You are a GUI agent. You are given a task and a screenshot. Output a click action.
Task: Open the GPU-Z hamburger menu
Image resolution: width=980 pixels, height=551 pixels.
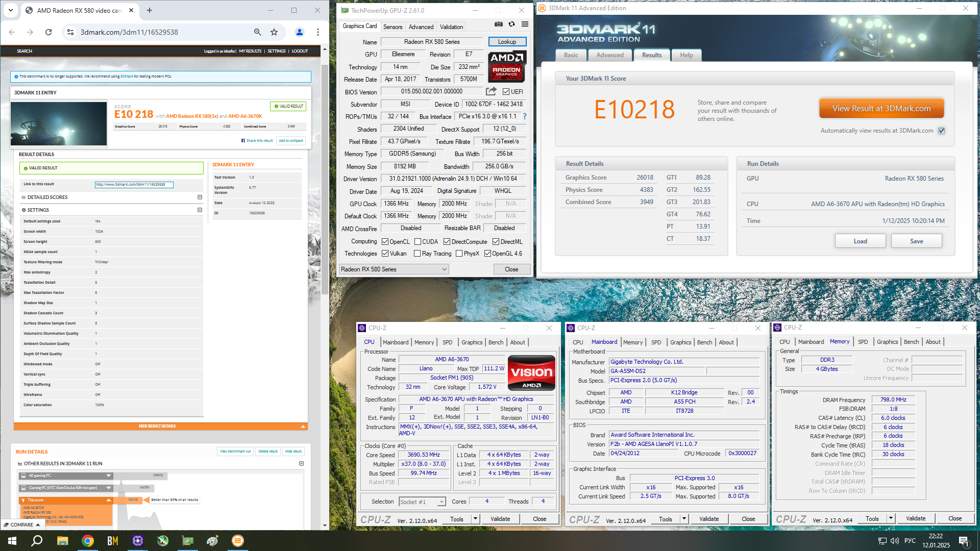[525, 24]
